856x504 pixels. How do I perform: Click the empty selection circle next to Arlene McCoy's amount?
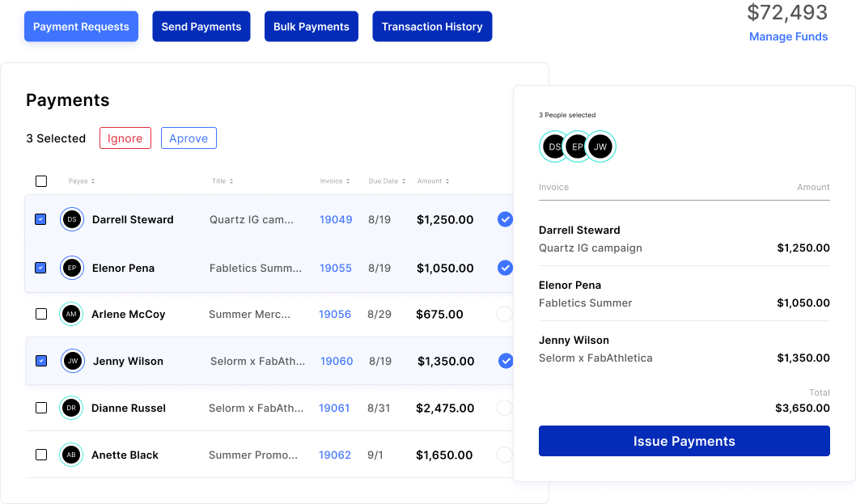coord(505,314)
